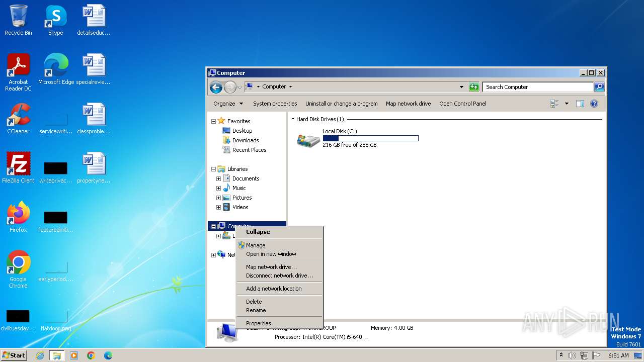
Task: Click the Change your view icon
Action: pyautogui.click(x=555, y=104)
